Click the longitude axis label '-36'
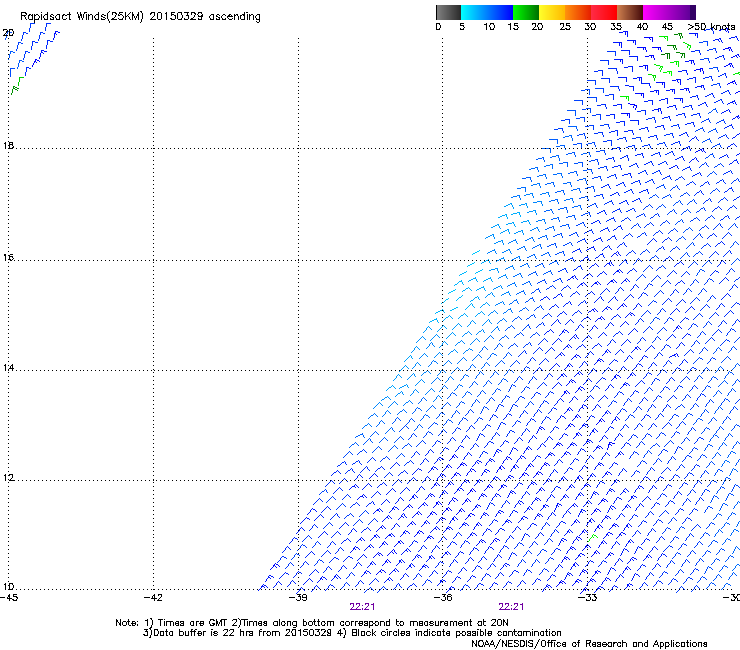Screen dimensions: 740x650 pos(443,598)
